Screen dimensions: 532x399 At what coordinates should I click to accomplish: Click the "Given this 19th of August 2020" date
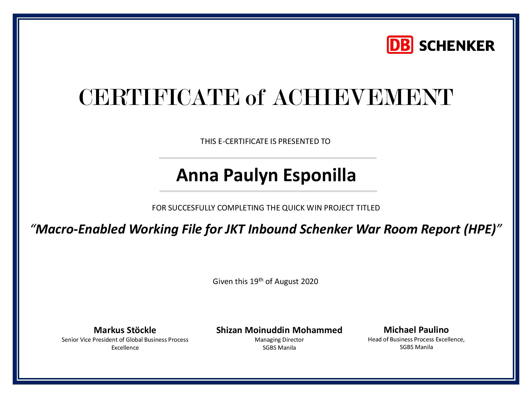(x=265, y=281)
